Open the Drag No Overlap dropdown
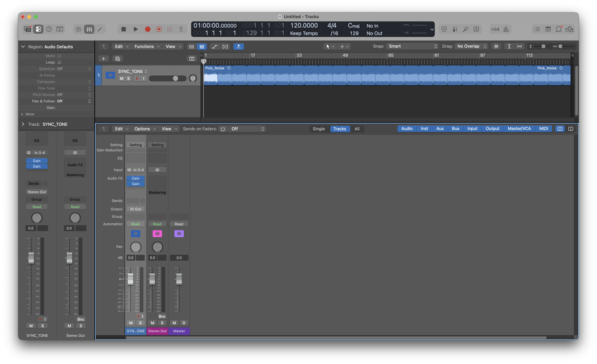 (x=471, y=46)
